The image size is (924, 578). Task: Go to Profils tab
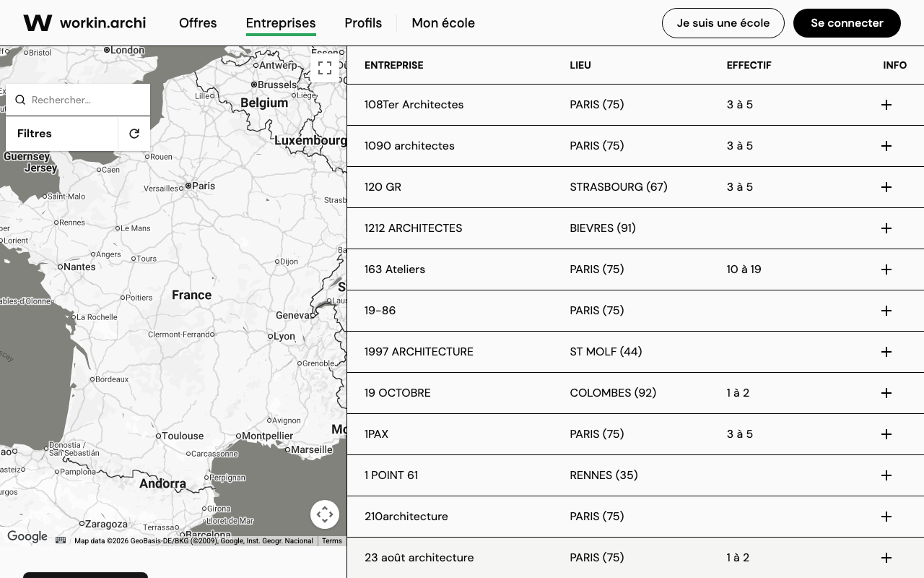[x=363, y=23]
